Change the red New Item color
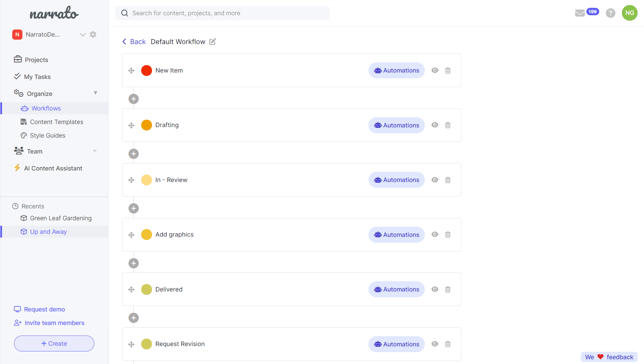Image resolution: width=644 pixels, height=364 pixels. (147, 70)
